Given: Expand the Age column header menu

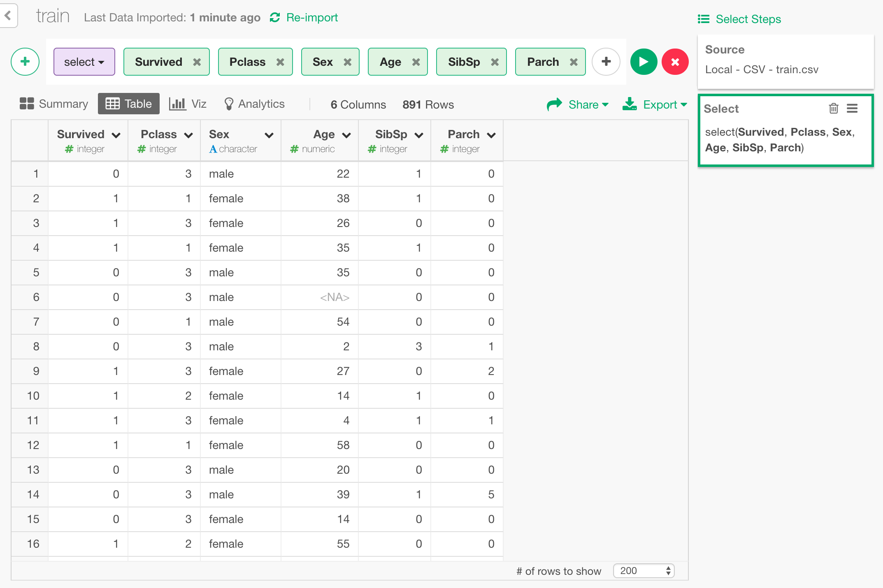Looking at the screenshot, I should tap(346, 135).
